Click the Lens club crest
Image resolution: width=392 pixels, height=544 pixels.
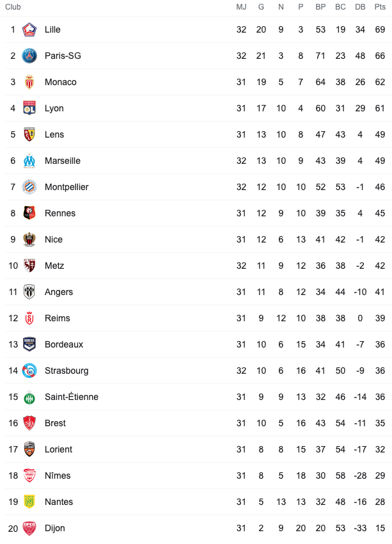click(x=29, y=134)
